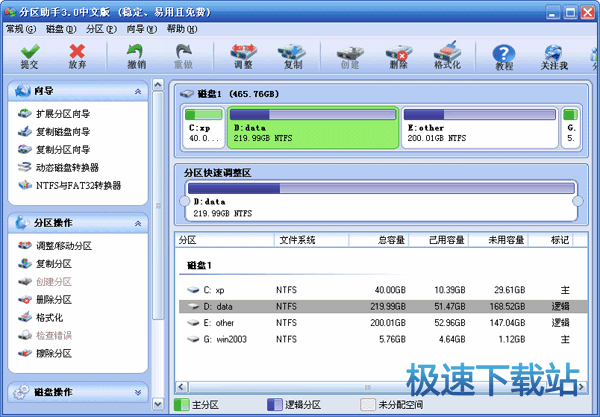Screen dimensions: 600x417
Task: Click the 分区 column header
Action: [x=225, y=240]
